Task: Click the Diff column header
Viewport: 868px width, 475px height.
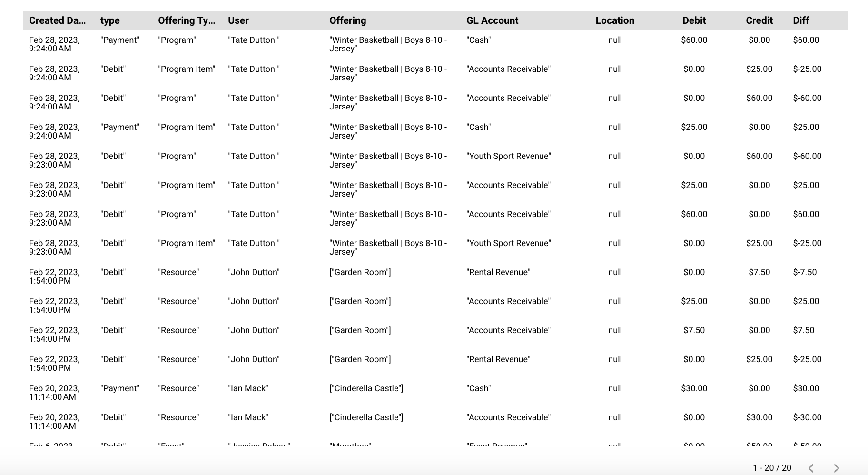Action: coord(801,20)
